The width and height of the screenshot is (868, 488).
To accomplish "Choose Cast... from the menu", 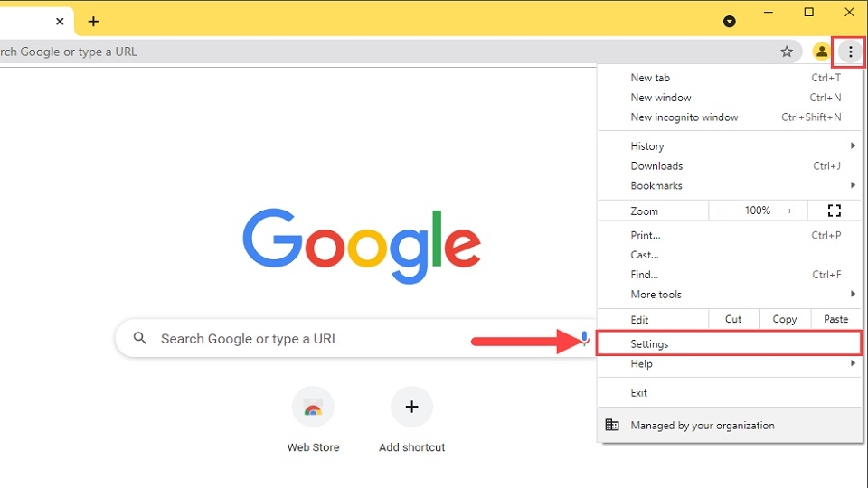I will pos(731,255).
